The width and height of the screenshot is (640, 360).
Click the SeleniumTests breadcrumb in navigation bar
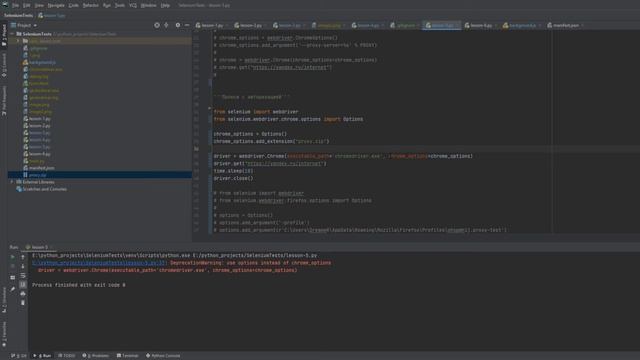pos(18,16)
